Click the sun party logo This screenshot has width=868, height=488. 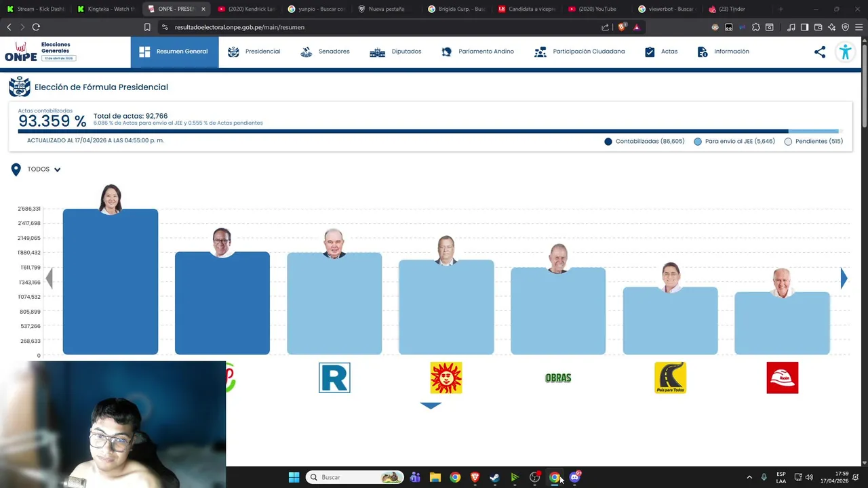446,378
